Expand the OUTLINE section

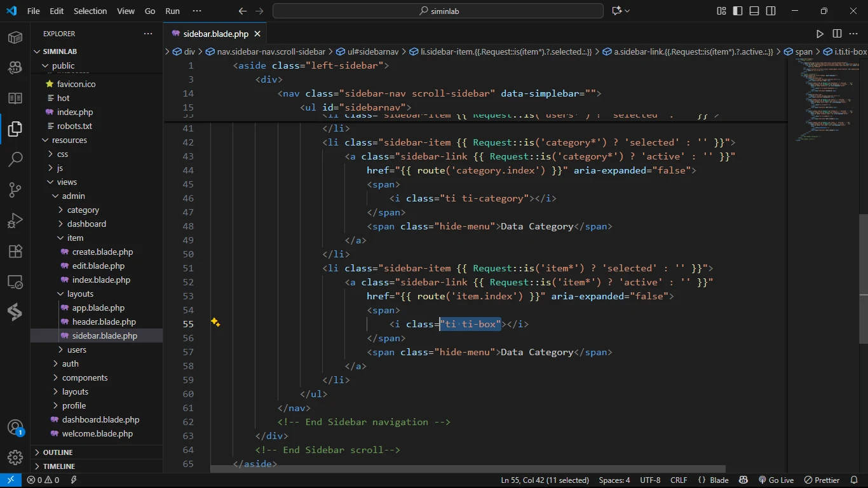pos(58,452)
